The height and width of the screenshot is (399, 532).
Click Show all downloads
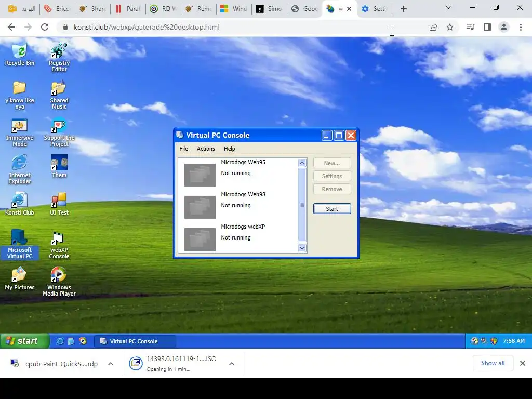[x=493, y=363]
